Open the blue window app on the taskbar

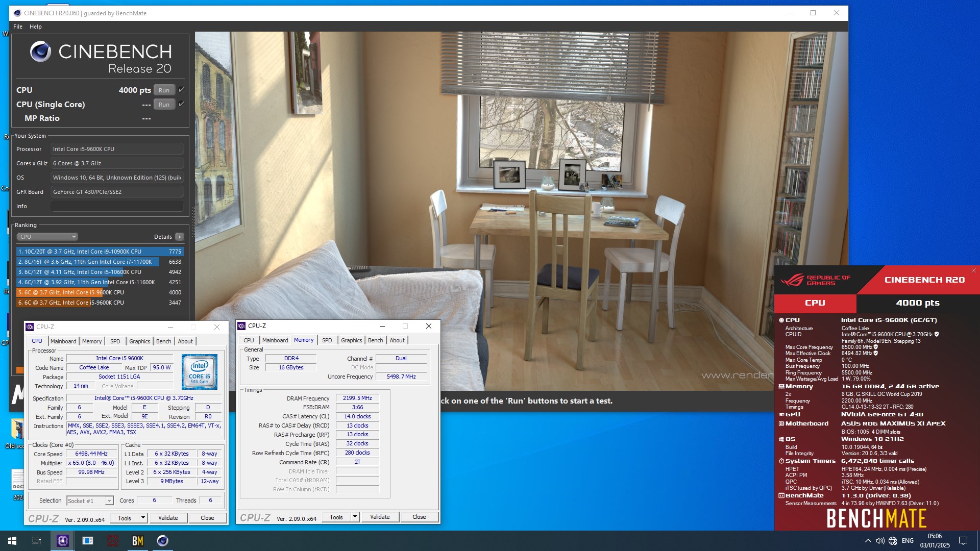(x=88, y=541)
